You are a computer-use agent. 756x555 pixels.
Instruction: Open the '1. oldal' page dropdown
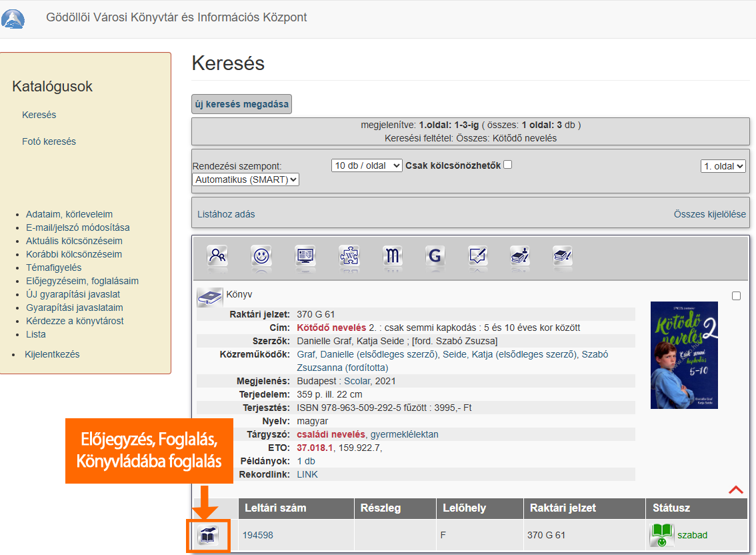point(723,166)
